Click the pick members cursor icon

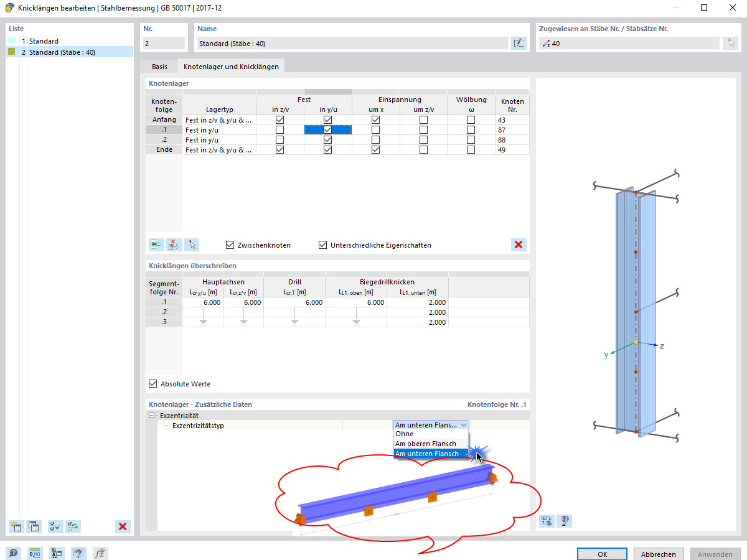731,43
